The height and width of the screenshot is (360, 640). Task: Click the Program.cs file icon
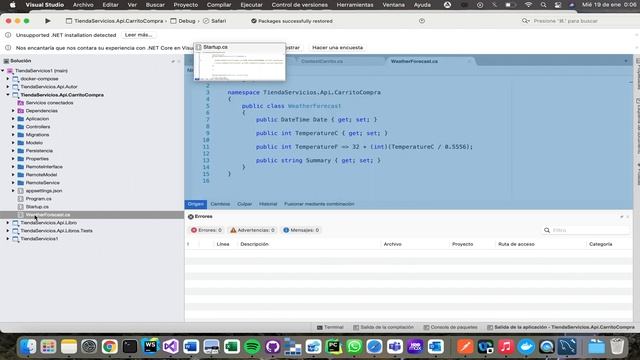point(21,199)
